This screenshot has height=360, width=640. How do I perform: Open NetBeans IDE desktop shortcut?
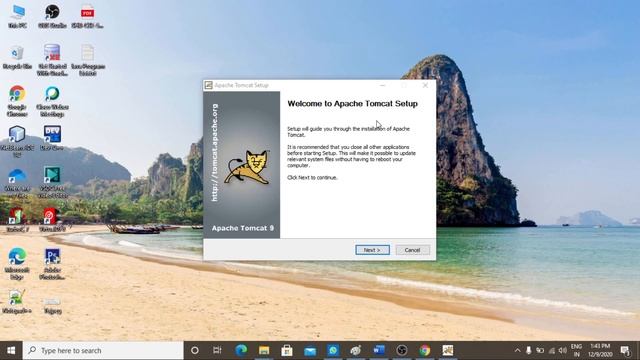[x=17, y=141]
